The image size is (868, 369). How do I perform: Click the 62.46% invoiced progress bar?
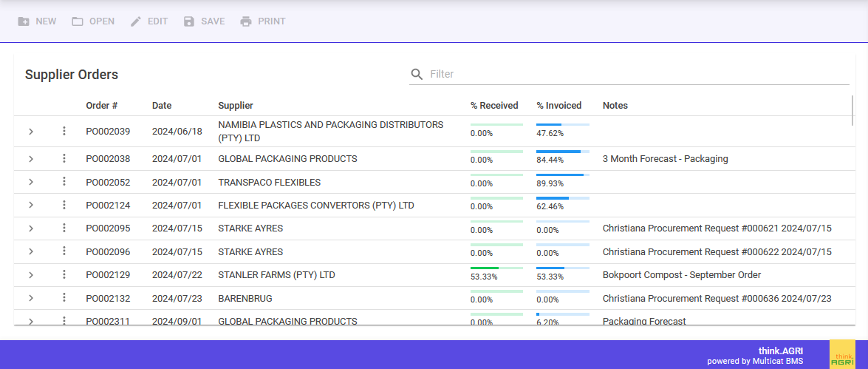(x=562, y=197)
